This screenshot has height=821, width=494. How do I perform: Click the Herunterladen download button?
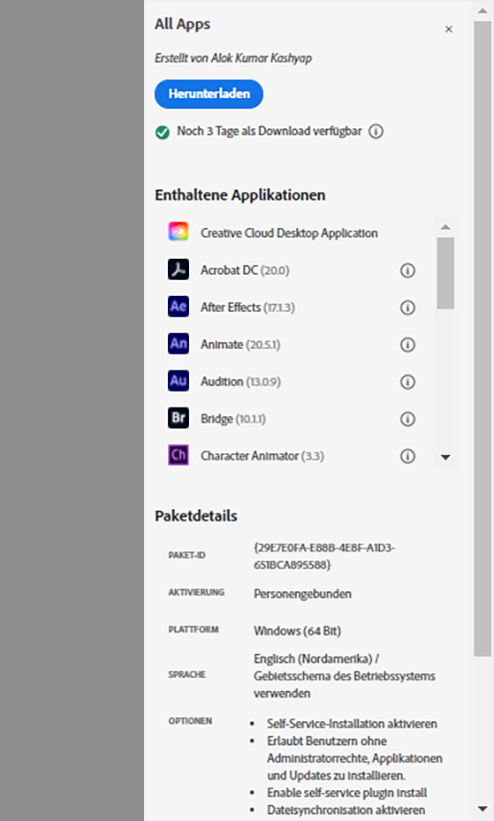coord(208,94)
